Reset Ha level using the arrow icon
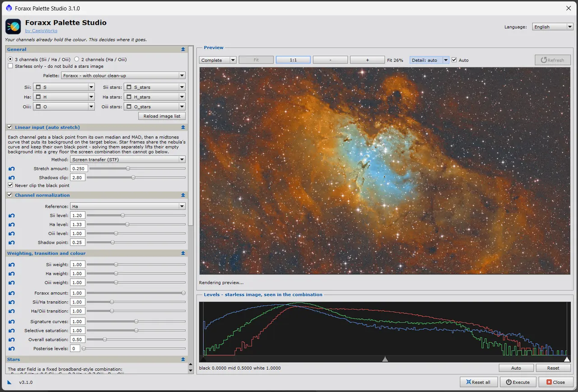578x392 pixels. point(12,225)
